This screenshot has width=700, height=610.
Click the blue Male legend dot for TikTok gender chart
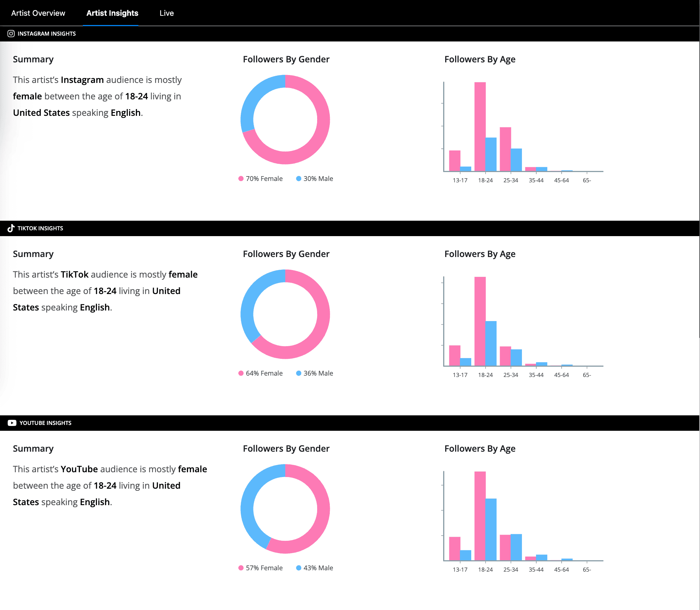pyautogui.click(x=299, y=373)
